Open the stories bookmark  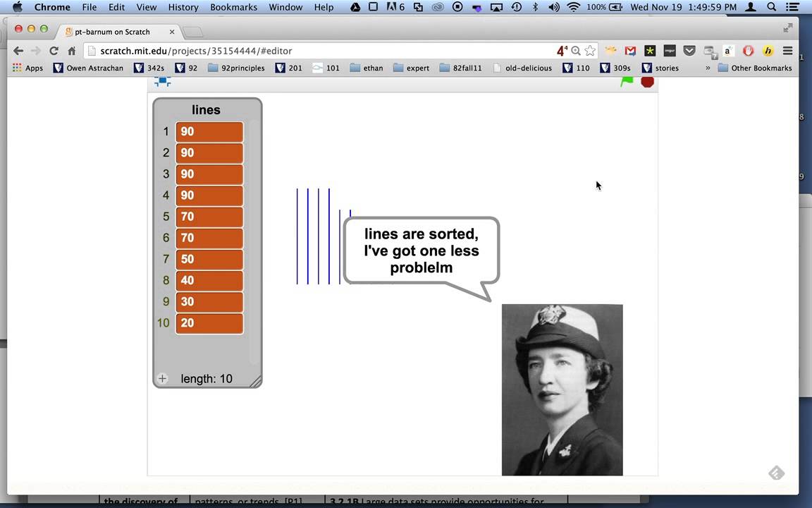tap(660, 68)
